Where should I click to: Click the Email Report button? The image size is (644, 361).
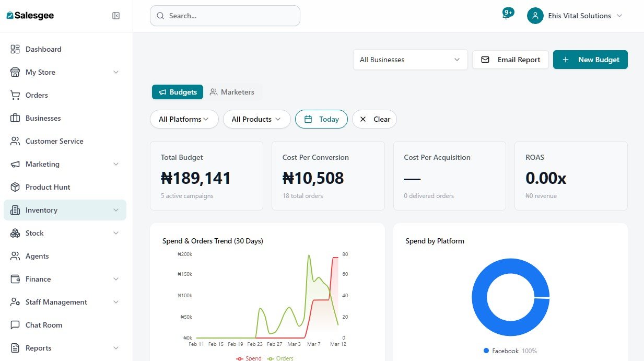pyautogui.click(x=510, y=60)
